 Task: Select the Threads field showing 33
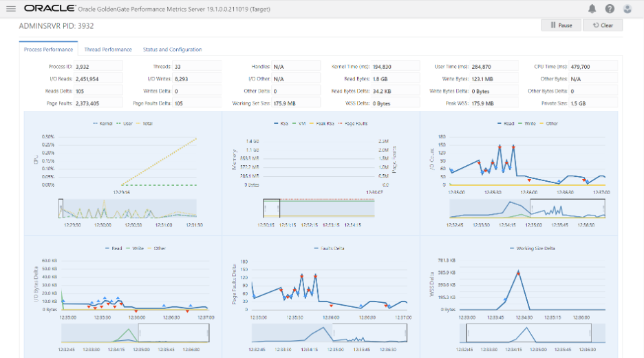(x=197, y=66)
